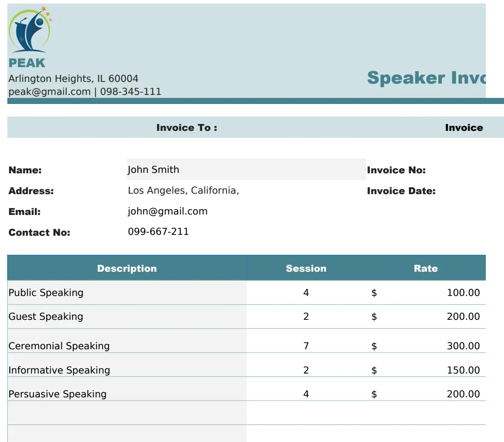The height and width of the screenshot is (442, 504).
Task: Select the 099-667-211 contact number
Action: click(159, 231)
